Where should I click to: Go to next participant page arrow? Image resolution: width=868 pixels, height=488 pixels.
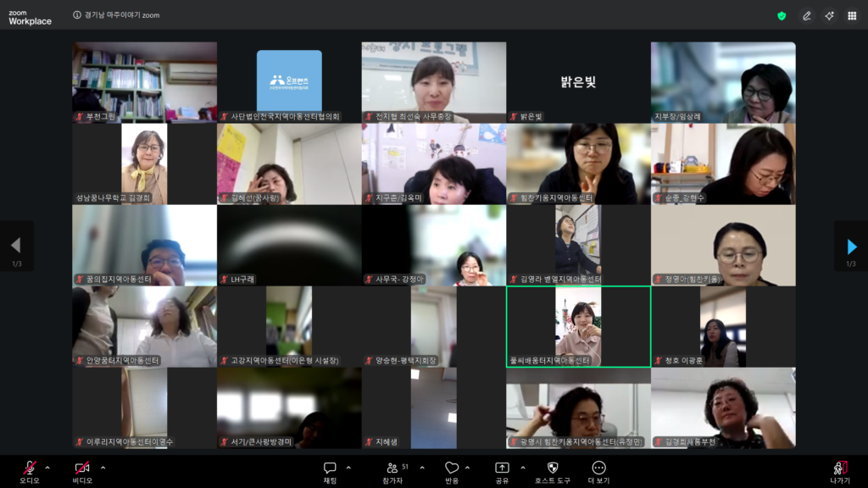pyautogui.click(x=852, y=247)
